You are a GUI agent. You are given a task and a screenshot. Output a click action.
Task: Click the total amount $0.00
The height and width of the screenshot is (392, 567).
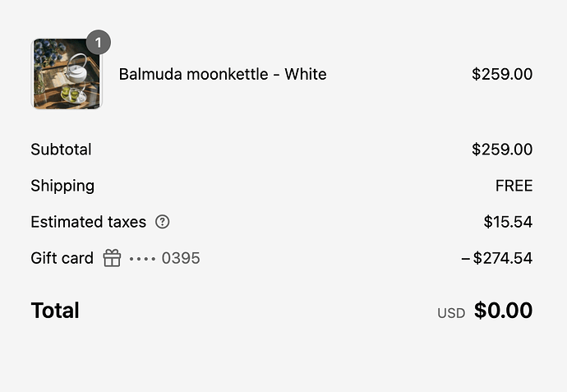click(x=503, y=311)
